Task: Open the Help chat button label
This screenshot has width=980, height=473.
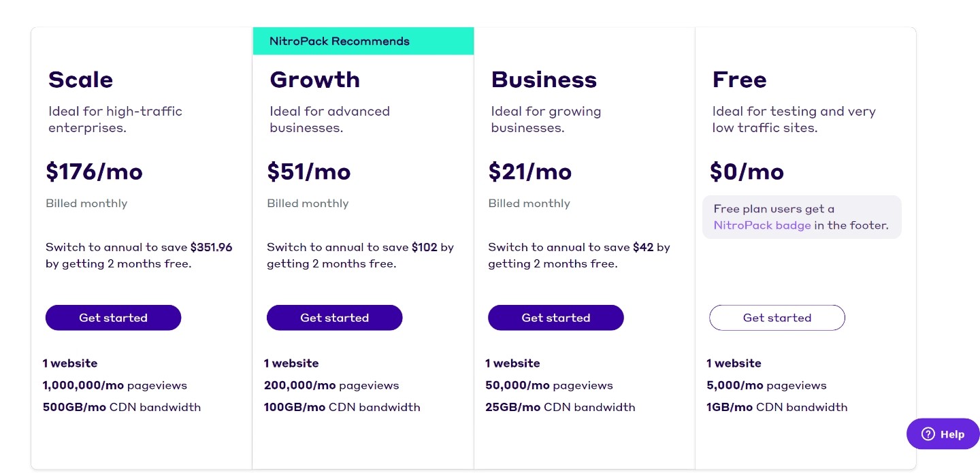Action: pos(952,434)
